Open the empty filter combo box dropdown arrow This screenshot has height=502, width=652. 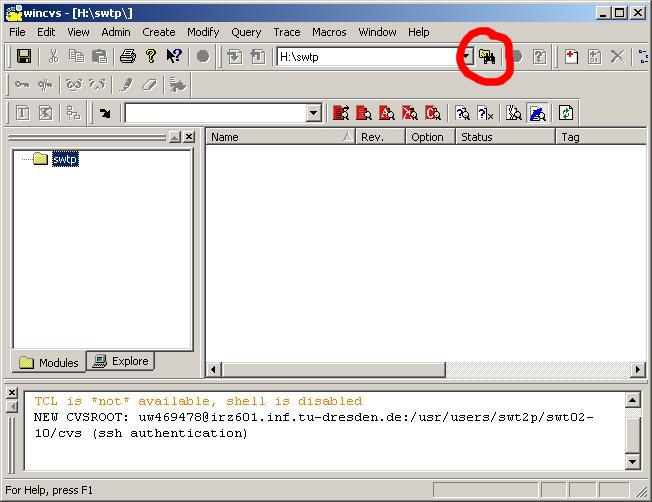[x=314, y=113]
